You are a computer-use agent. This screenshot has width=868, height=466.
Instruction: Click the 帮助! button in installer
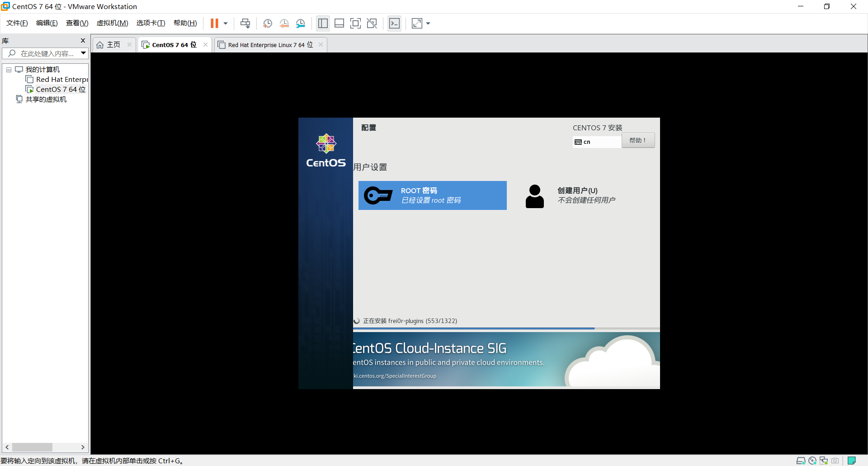638,141
